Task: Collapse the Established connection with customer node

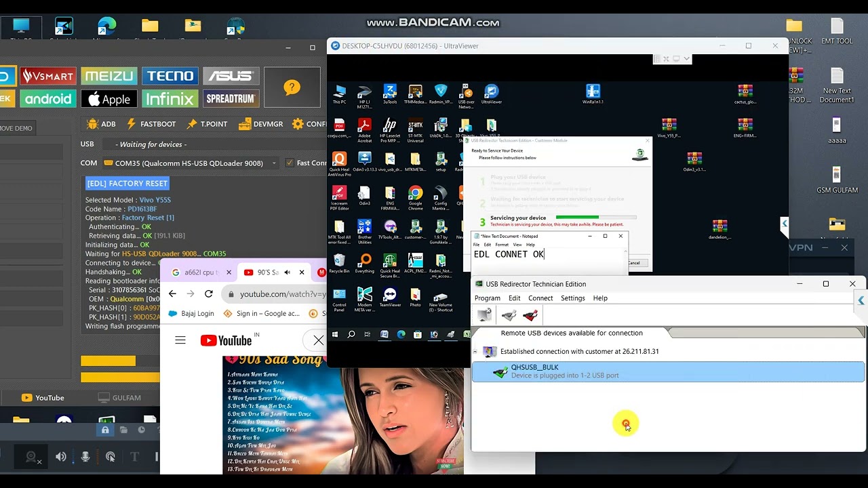Action: tap(475, 352)
